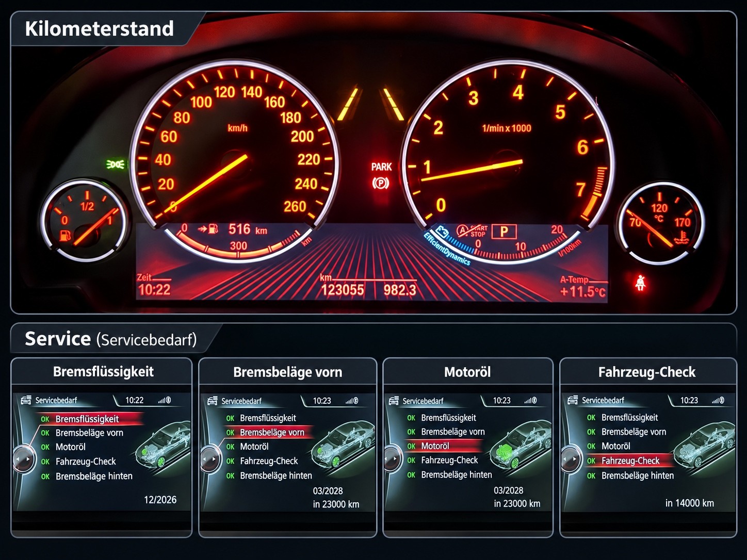
Task: Select highlighted Bremsbeläge vorn row in the second service screen
Action: pos(269,432)
